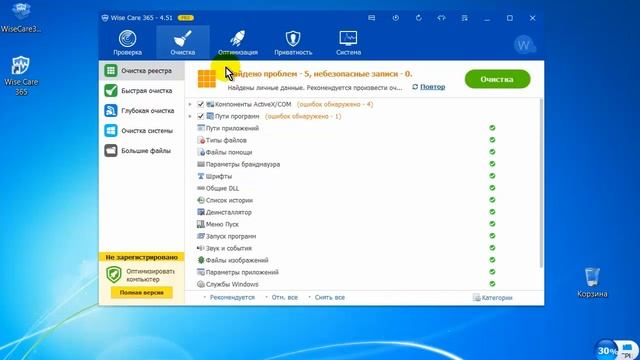Click the refresh icon in title bar
This screenshot has height=360, width=640.
(x=418, y=18)
